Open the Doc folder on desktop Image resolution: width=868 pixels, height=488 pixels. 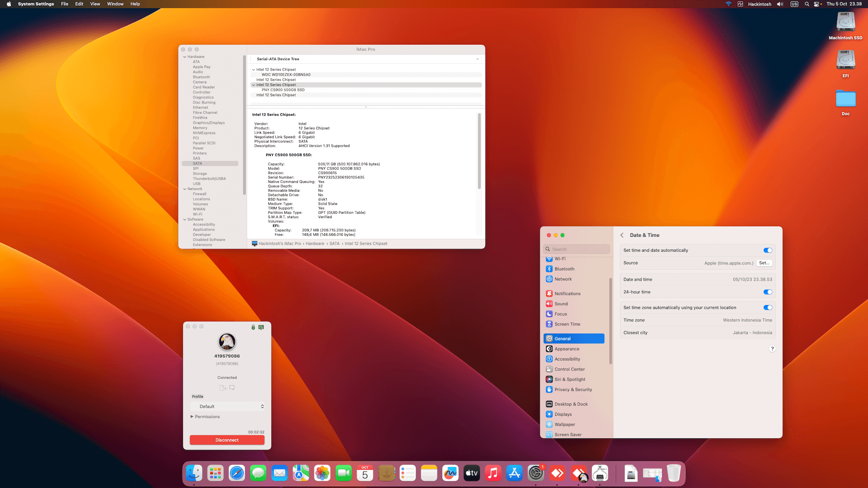pyautogui.click(x=845, y=99)
